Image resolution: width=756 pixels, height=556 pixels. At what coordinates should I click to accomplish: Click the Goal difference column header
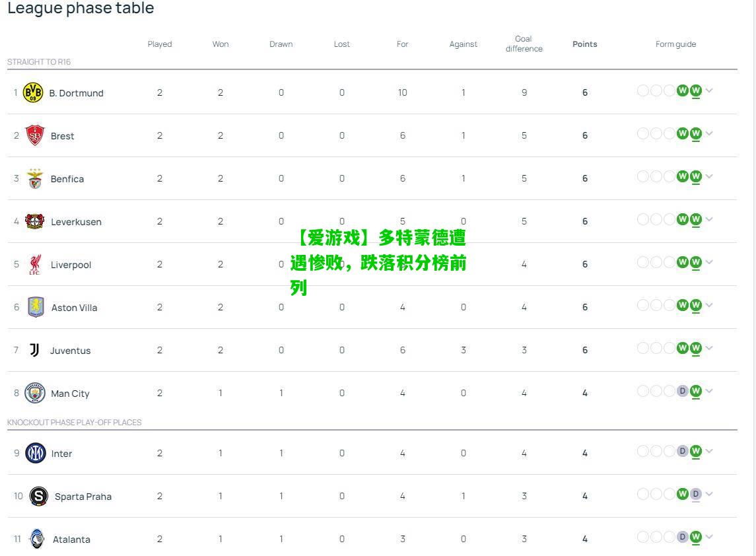point(524,44)
